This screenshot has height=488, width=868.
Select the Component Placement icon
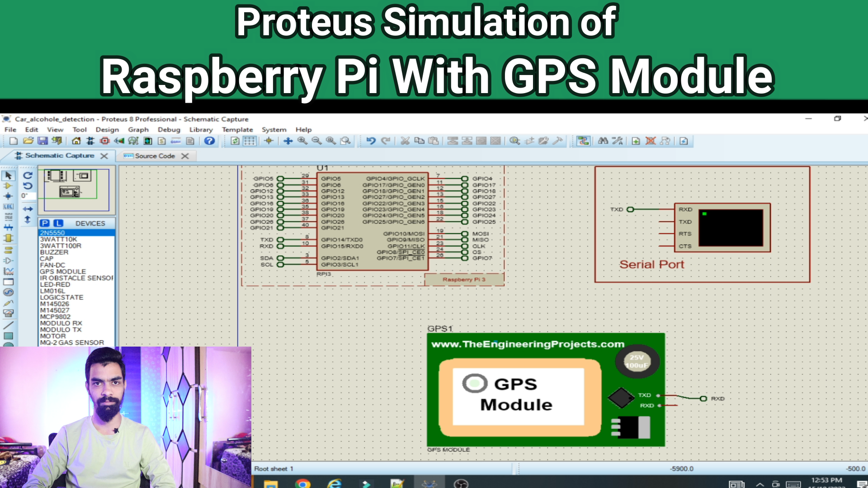[8, 238]
